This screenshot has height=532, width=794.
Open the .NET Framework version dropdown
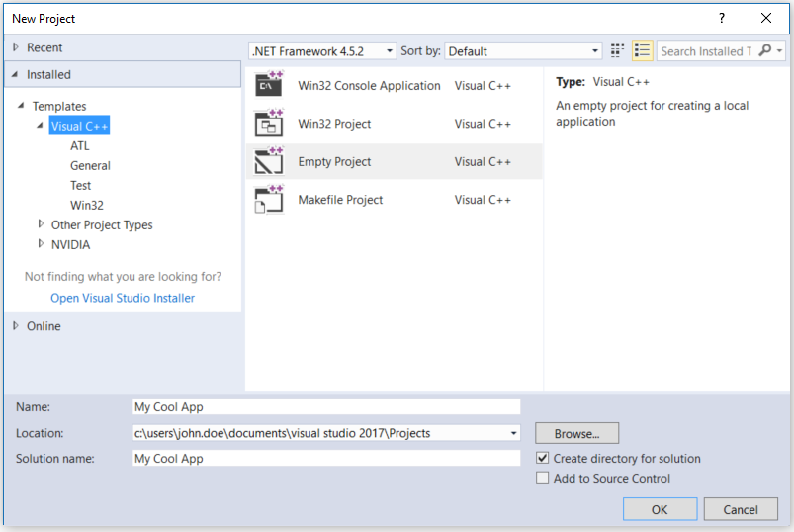click(322, 51)
